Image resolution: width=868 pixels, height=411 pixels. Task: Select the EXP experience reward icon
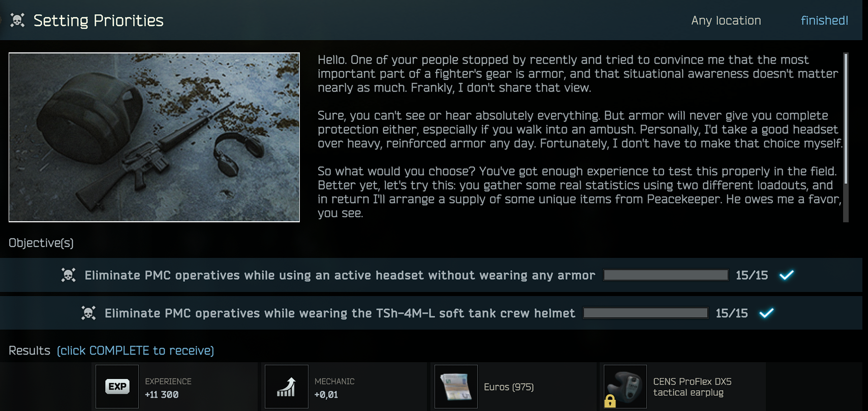click(117, 387)
